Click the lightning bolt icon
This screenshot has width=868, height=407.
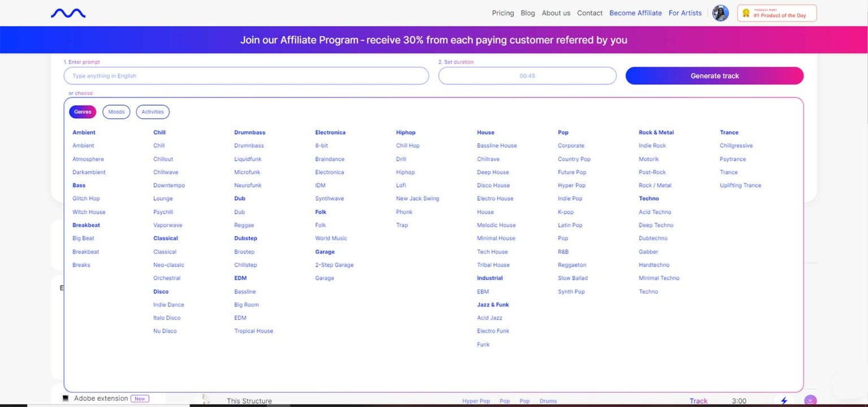[x=784, y=400]
